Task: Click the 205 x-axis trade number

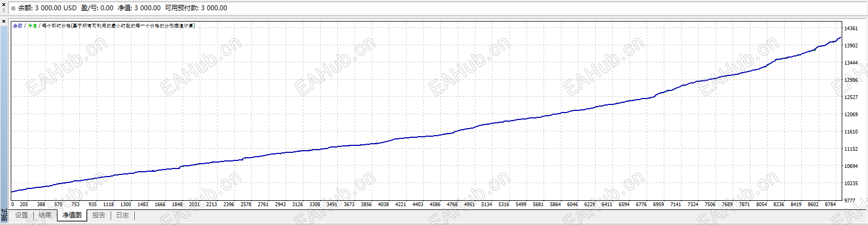Action: (24, 205)
